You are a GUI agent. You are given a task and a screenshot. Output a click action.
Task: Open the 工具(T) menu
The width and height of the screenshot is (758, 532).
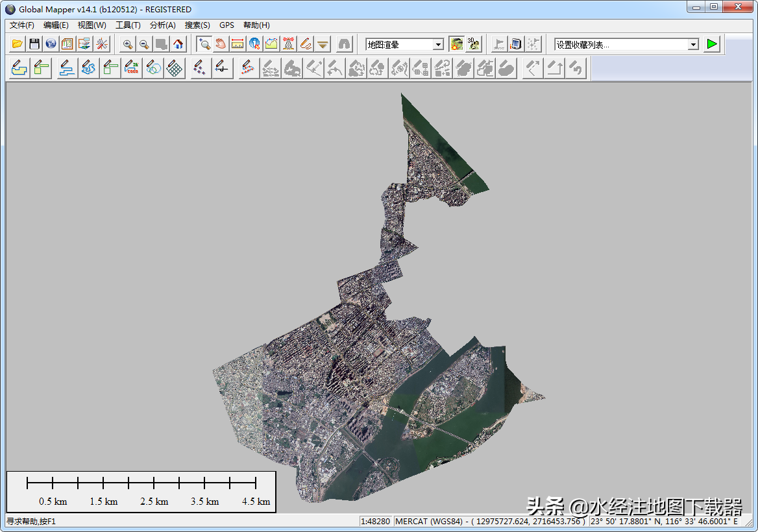pos(128,25)
